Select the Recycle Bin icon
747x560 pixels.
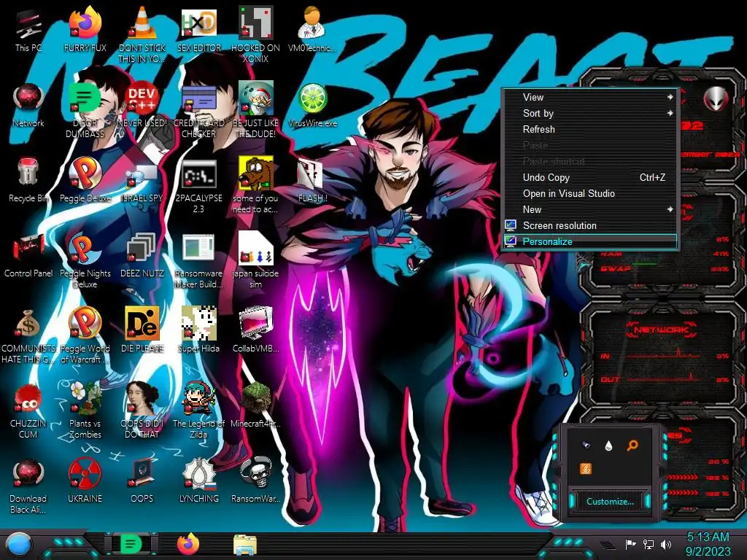[28, 181]
